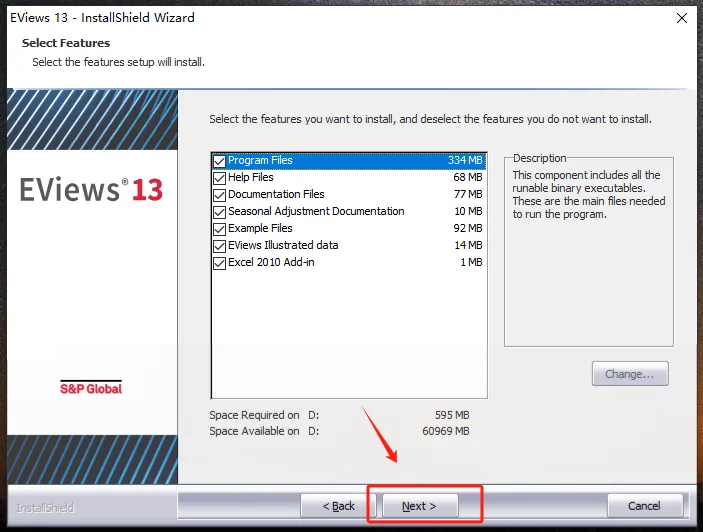This screenshot has height=532, width=703.
Task: Toggle the Example Files checkbox
Action: [x=219, y=229]
